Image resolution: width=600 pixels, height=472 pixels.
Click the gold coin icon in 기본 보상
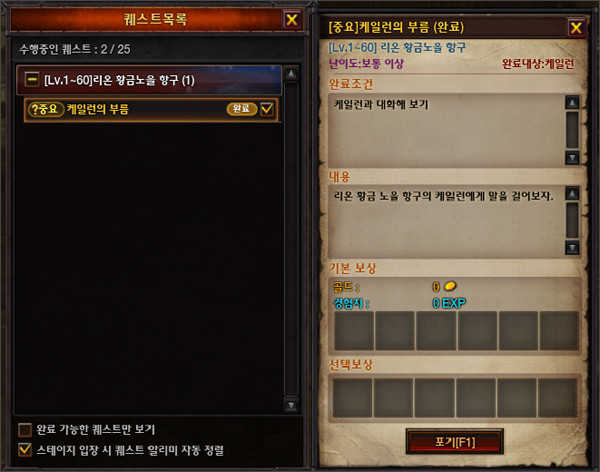point(450,286)
